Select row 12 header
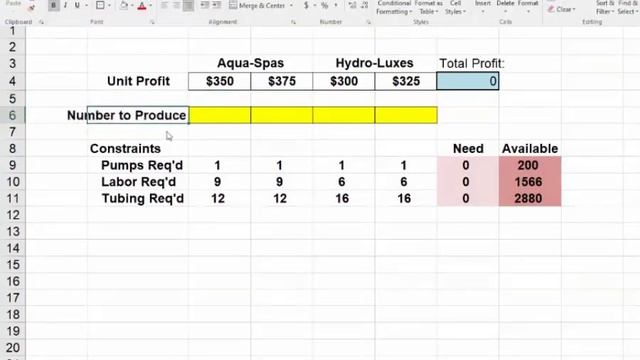 pyautogui.click(x=13, y=215)
